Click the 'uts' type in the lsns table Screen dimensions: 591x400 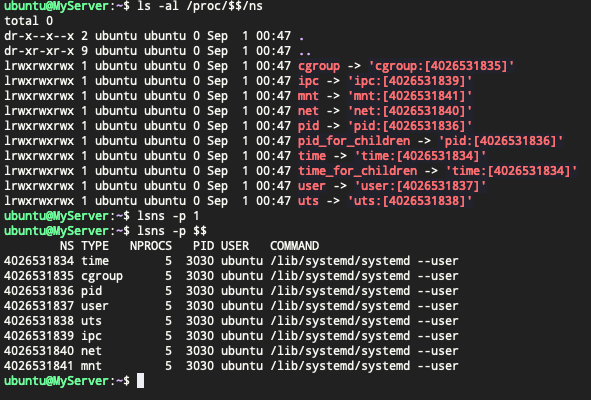91,321
